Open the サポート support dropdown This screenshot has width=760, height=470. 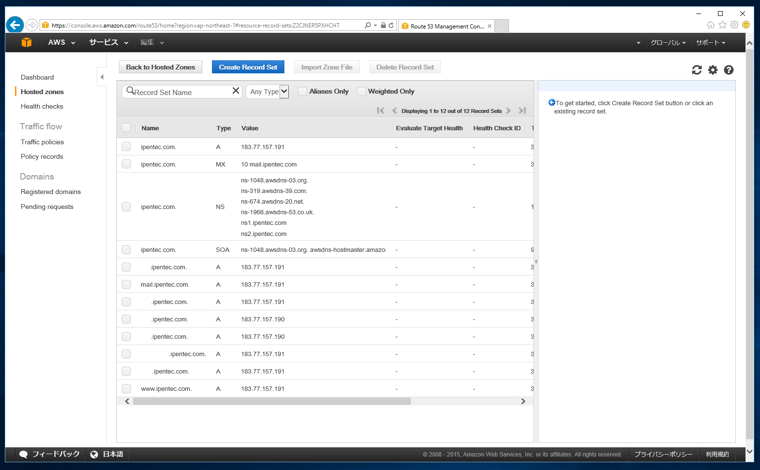[x=711, y=43]
